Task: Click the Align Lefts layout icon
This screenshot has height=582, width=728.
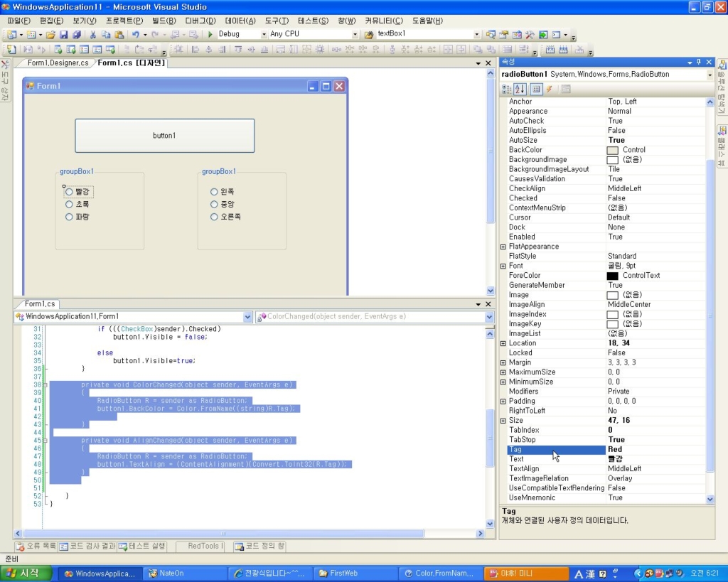Action: coord(196,49)
